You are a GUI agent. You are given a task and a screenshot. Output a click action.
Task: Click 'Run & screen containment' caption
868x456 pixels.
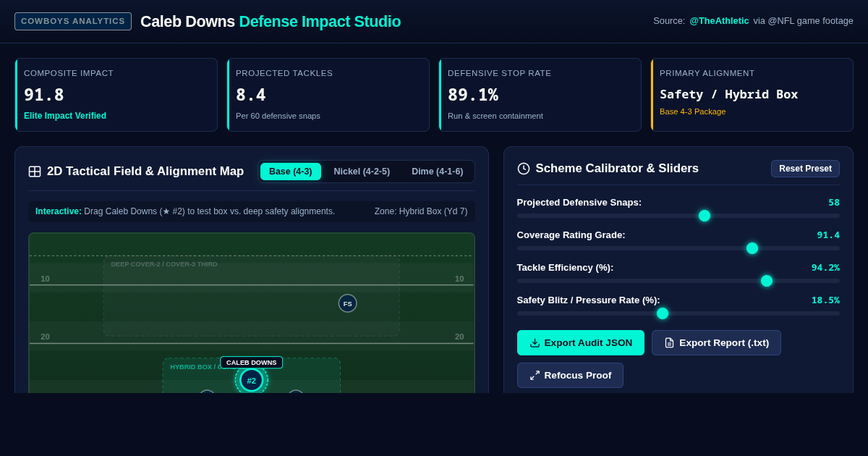(x=495, y=116)
